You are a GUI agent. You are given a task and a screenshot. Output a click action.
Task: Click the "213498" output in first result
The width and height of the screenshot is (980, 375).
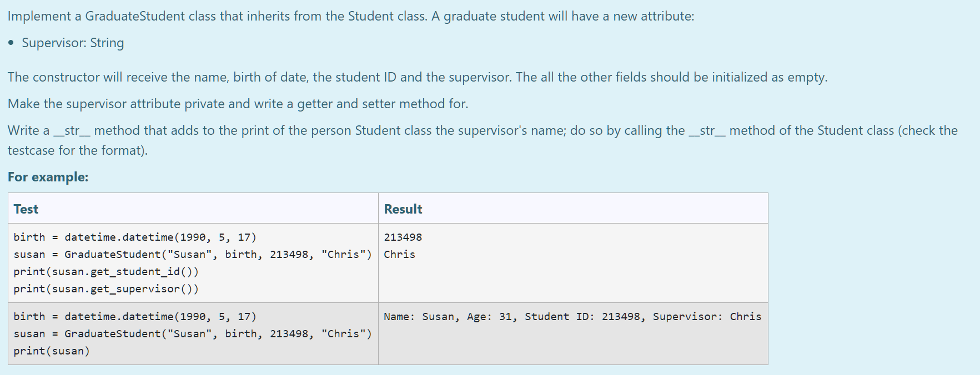pyautogui.click(x=403, y=237)
